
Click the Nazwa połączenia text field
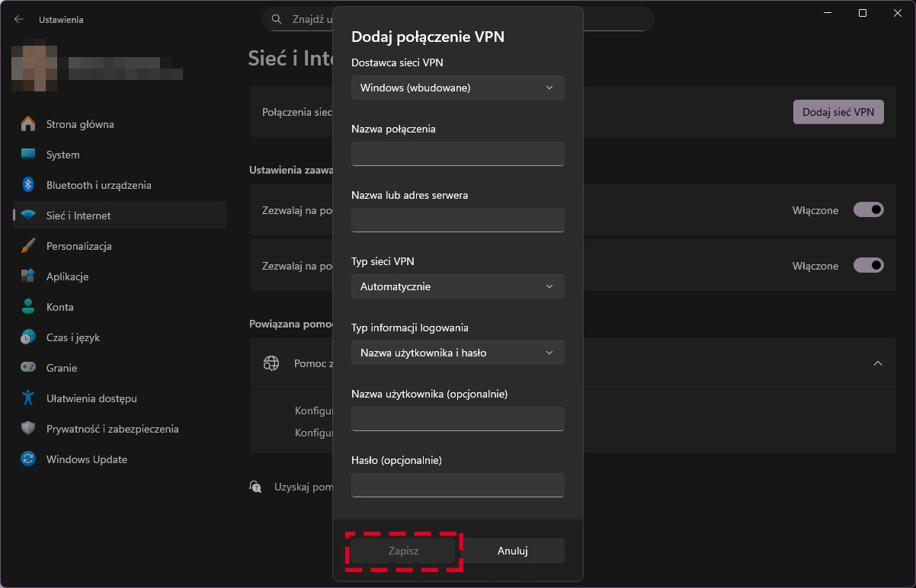(x=457, y=154)
